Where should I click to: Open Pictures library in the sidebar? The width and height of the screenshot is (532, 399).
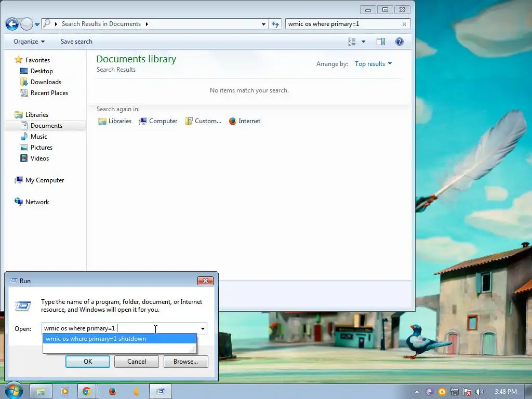pyautogui.click(x=42, y=147)
